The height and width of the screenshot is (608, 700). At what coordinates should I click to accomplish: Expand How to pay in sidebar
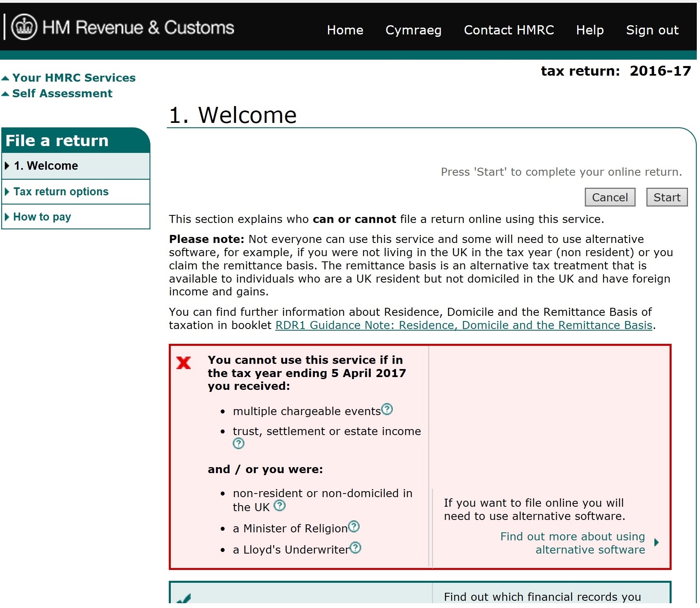click(x=76, y=217)
